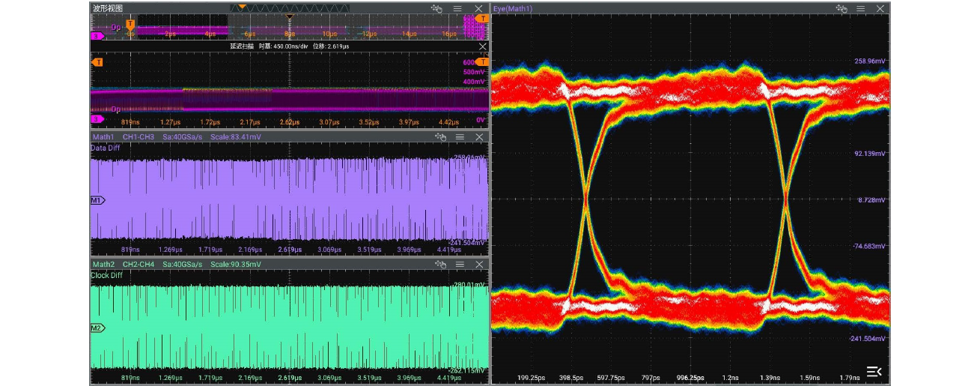Viewport: 980px width, 386px height.
Task: Select the M2 ground marker on Clock Diff
Action: tap(97, 328)
